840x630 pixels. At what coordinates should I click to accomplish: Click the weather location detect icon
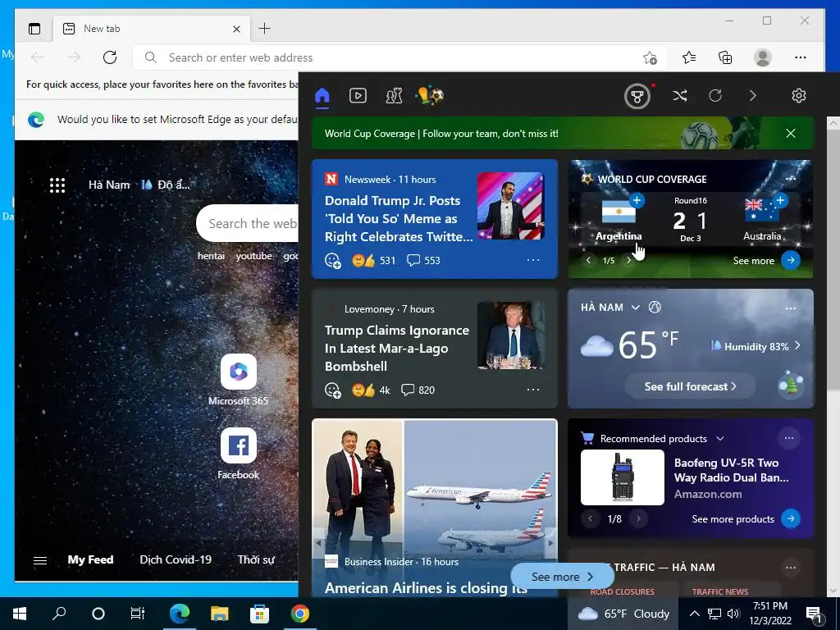pyautogui.click(x=655, y=307)
